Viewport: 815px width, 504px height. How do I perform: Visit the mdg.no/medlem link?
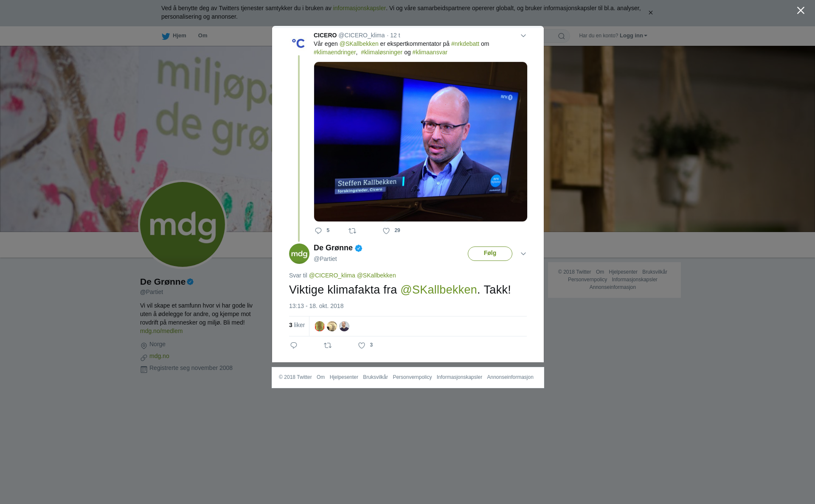click(x=161, y=331)
